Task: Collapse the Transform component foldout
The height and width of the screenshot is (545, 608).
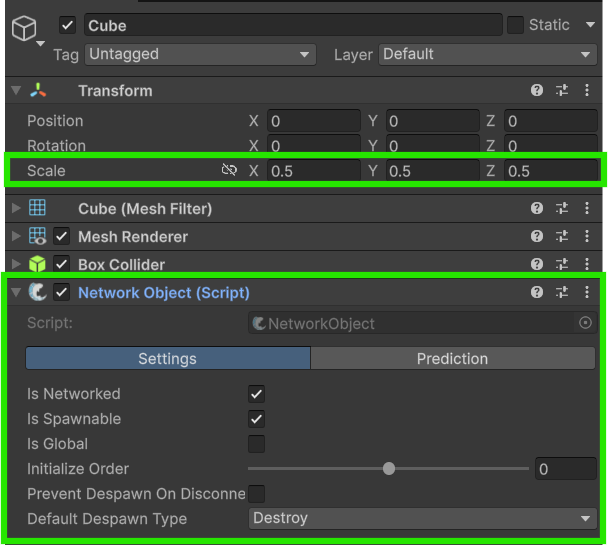Action: [x=16, y=90]
